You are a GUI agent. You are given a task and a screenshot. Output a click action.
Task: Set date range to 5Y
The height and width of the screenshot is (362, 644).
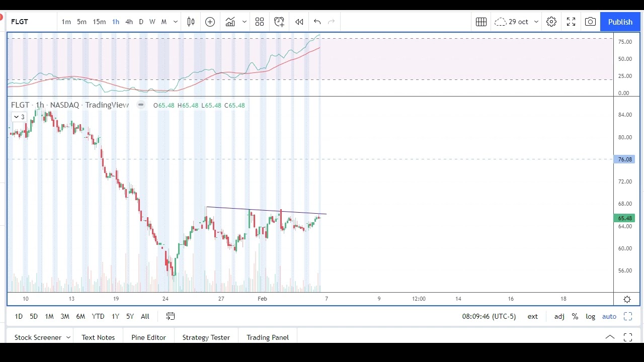[x=130, y=316]
